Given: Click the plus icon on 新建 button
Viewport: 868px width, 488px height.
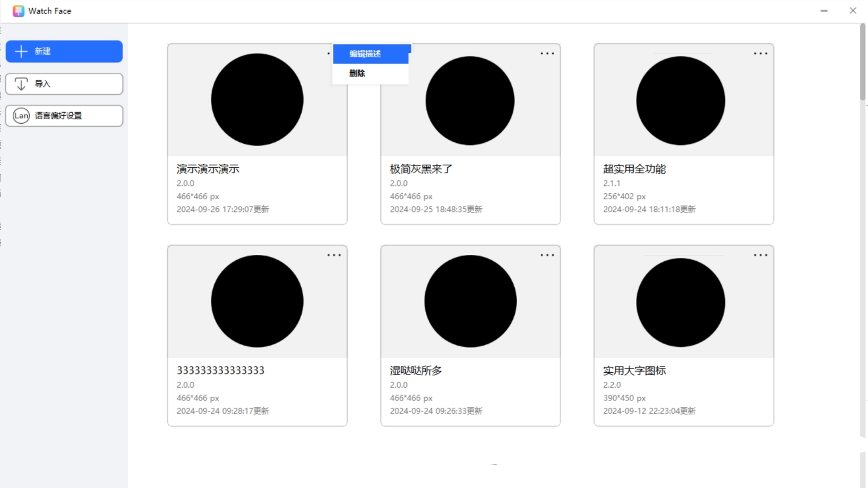Looking at the screenshot, I should point(21,52).
